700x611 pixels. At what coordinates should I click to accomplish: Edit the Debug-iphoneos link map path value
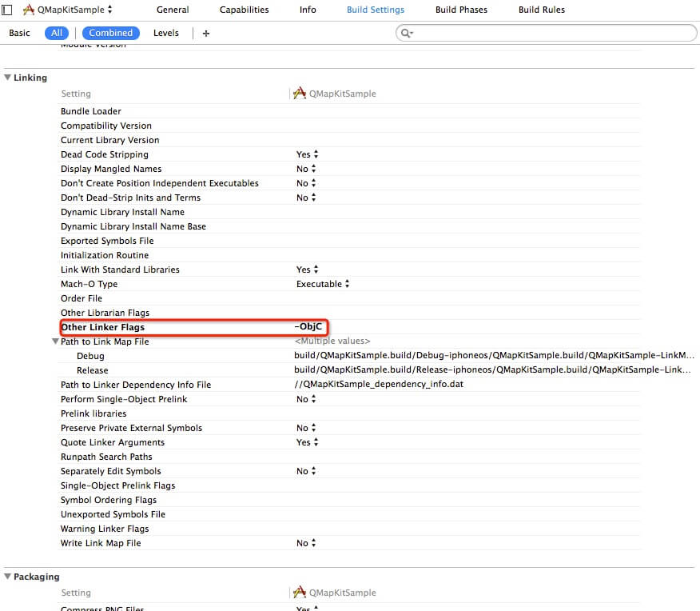[x=494, y=355]
